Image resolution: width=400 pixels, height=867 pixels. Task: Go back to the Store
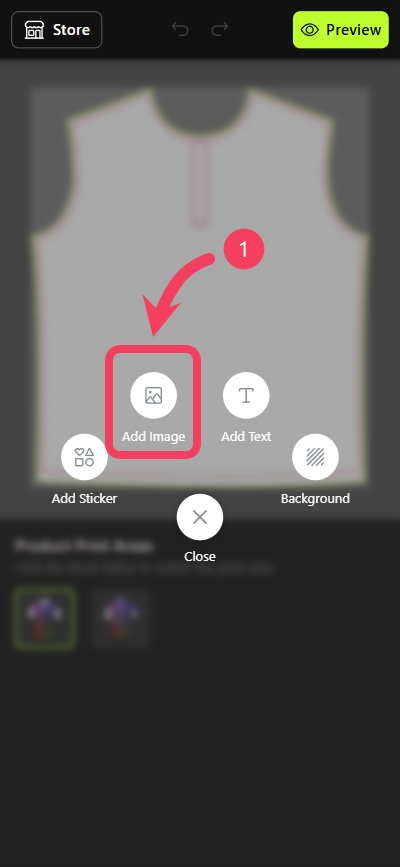tap(56, 30)
